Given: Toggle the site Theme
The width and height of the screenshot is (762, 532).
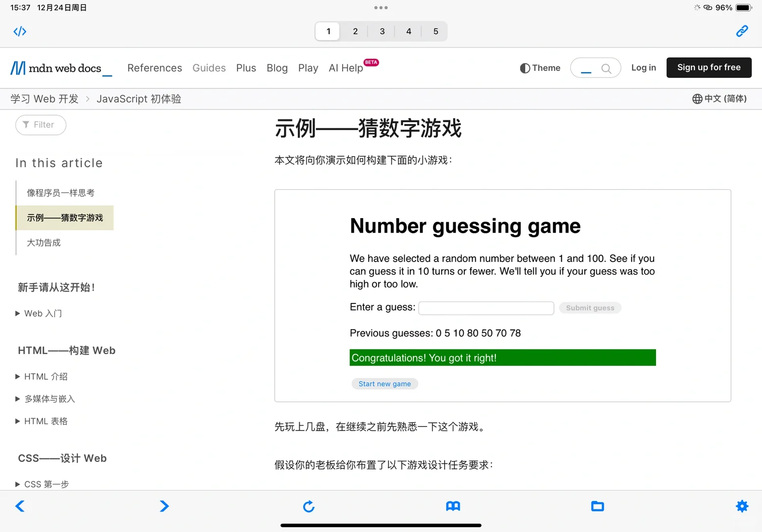Looking at the screenshot, I should tap(540, 68).
